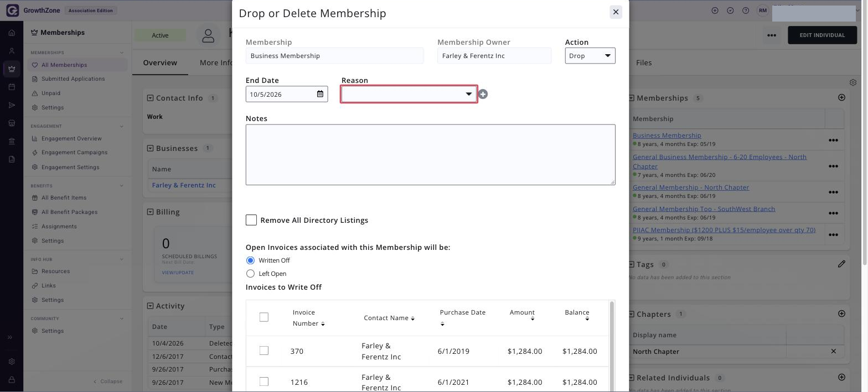This screenshot has height=392, width=868.
Task: Click the quick-add plus icon in top bar
Action: tap(715, 11)
